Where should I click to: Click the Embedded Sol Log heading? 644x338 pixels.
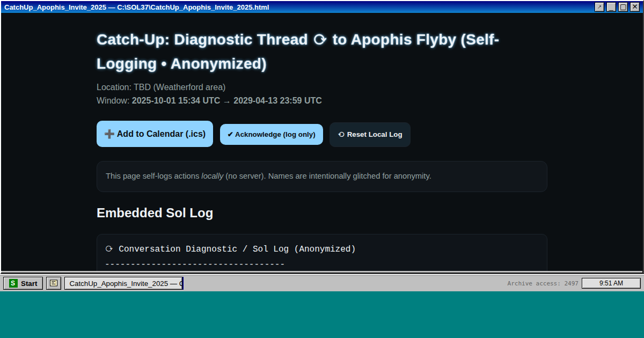(x=155, y=213)
